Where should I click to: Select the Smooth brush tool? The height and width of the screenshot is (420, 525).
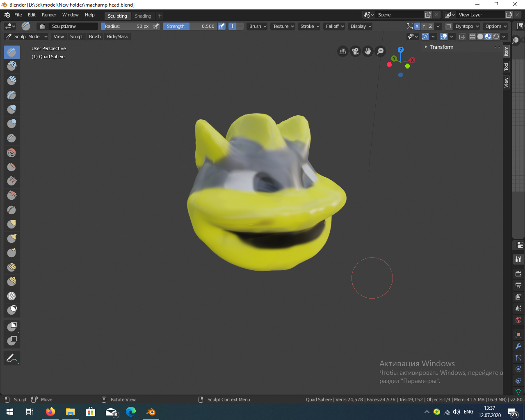click(x=12, y=153)
